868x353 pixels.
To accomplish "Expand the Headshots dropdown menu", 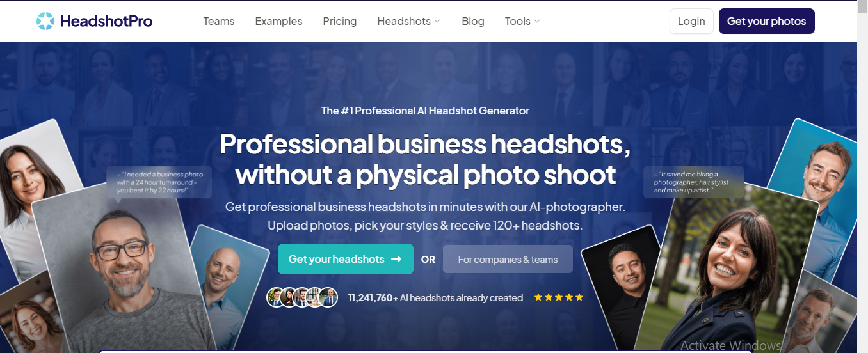I will coord(408,21).
